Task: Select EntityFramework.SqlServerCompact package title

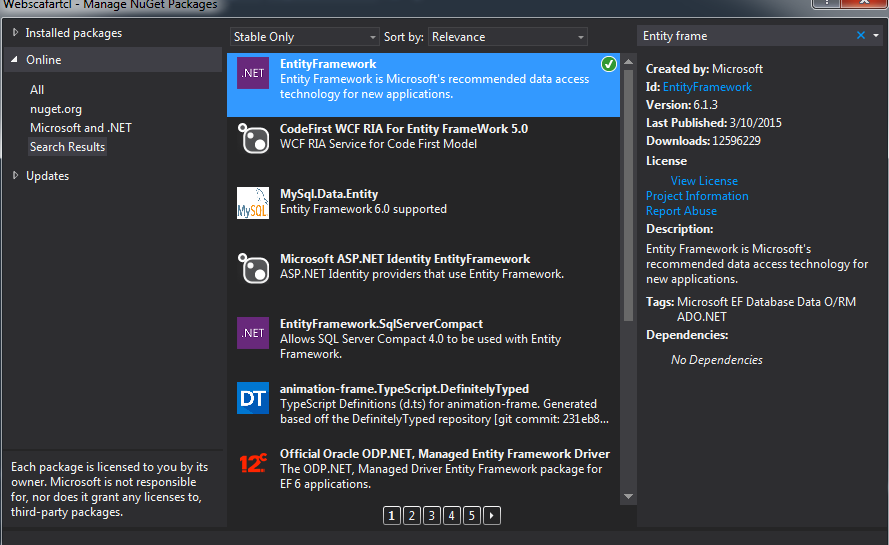Action: pyautogui.click(x=381, y=324)
